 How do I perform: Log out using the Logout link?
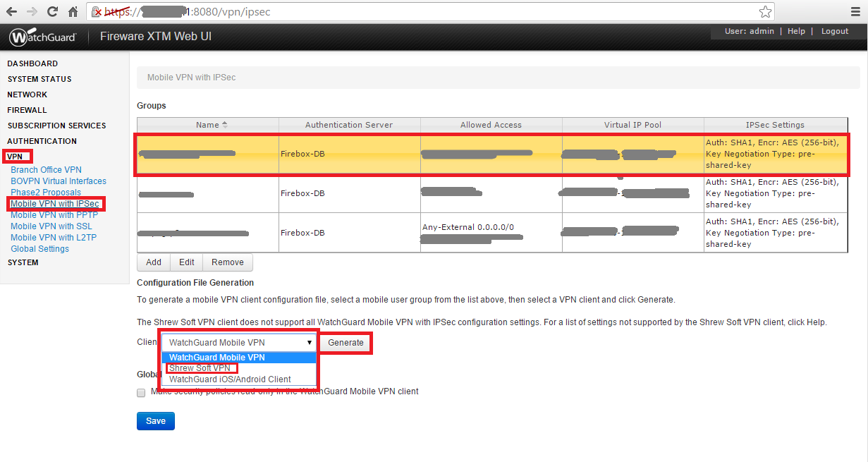835,31
